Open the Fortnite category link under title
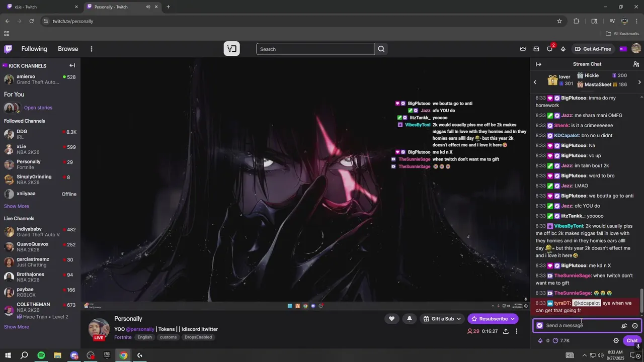Screen dimensions: 644x362 coord(123,337)
